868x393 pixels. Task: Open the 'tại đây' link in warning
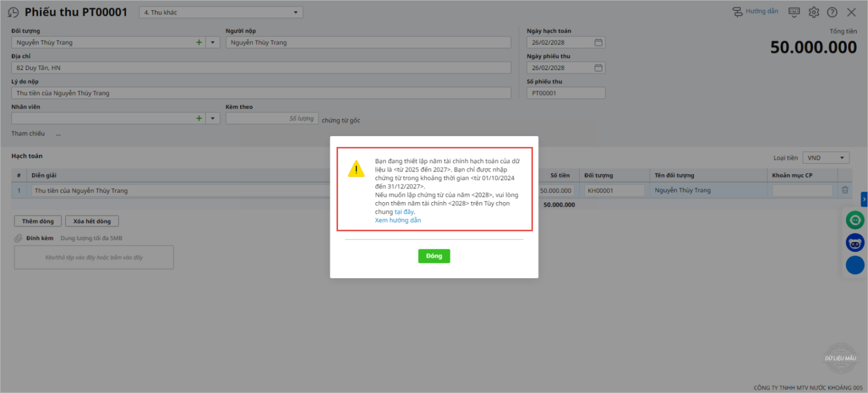pos(404,212)
